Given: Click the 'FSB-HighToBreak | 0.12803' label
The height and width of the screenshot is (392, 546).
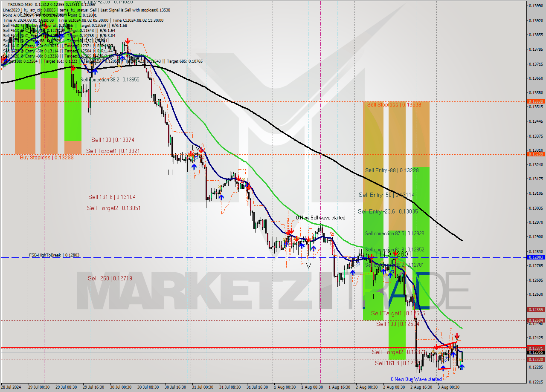Looking at the screenshot, I should point(54,255).
